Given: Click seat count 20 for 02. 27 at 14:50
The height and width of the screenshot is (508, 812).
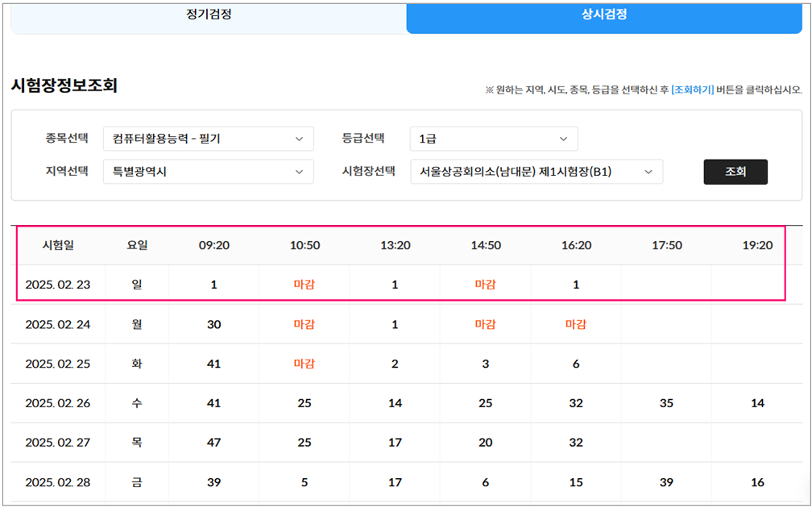Looking at the screenshot, I should [486, 443].
